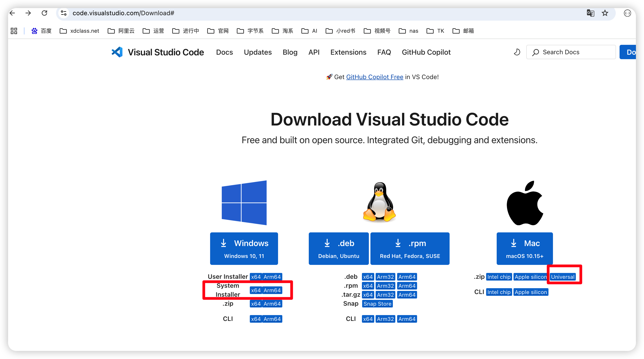Open the Docs nav item

point(224,52)
